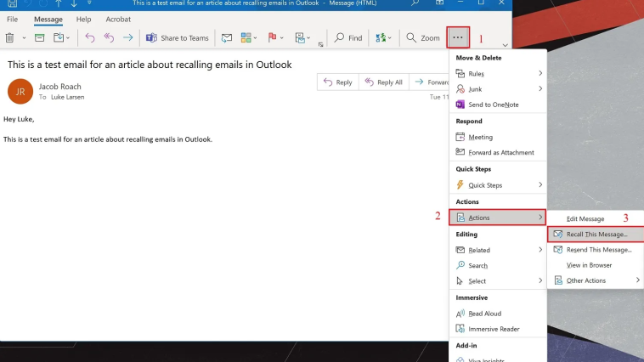Click the Reply All button in the message header
The height and width of the screenshot is (362, 644).
[383, 82]
